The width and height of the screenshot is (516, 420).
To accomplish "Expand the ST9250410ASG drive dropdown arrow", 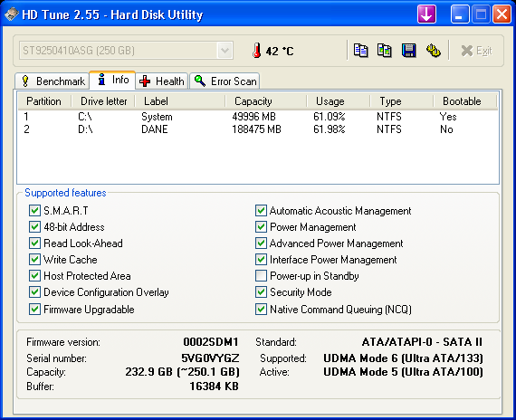I will pos(225,51).
